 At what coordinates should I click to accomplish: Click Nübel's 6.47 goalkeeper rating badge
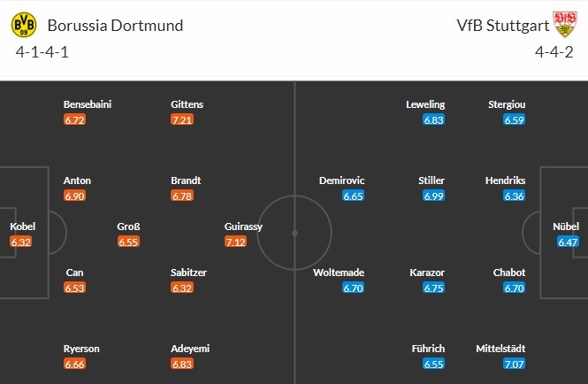coord(568,242)
